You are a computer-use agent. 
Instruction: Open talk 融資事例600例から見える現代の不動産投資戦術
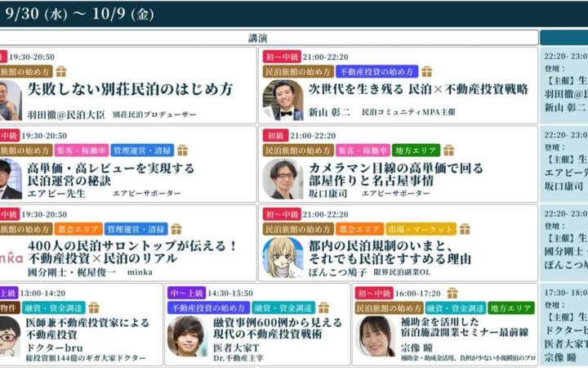tap(278, 328)
